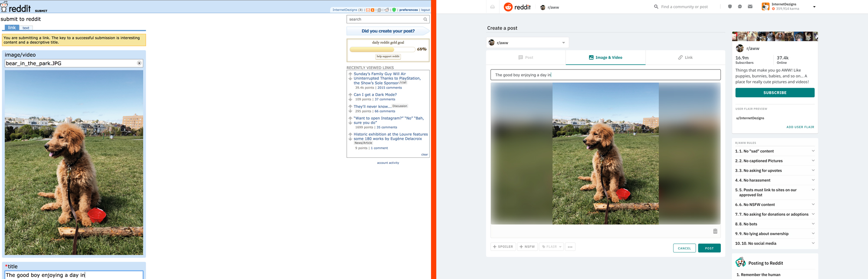Screen dimensions: 868x279
Task: Click the help support reddit button
Action: coord(388,56)
